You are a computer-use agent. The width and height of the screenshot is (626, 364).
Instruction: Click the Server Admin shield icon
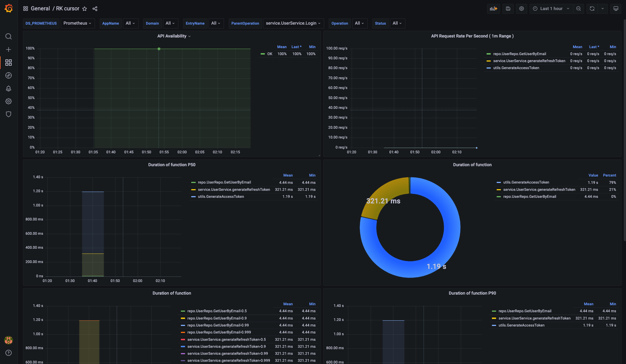[x=8, y=114]
